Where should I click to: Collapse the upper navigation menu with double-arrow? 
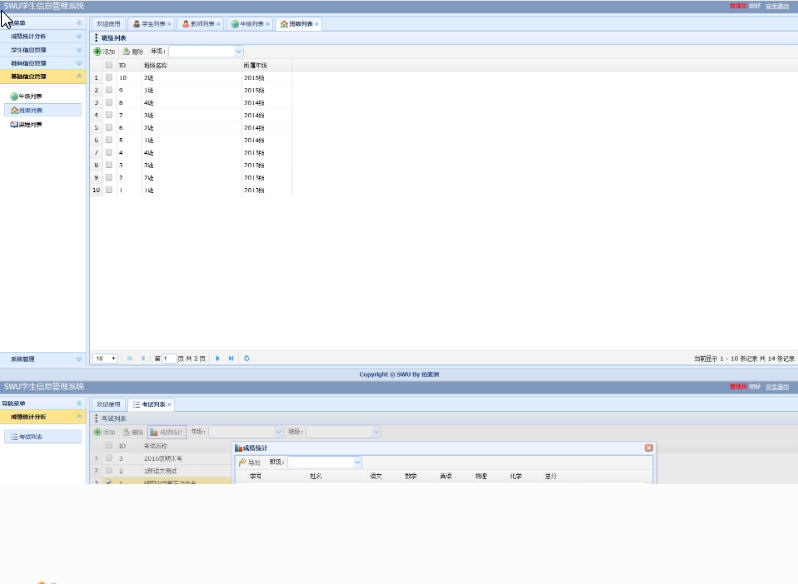pyautogui.click(x=79, y=23)
